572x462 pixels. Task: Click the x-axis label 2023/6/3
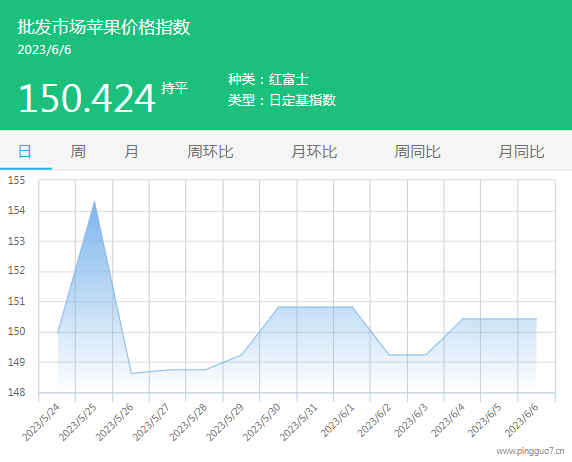click(411, 421)
